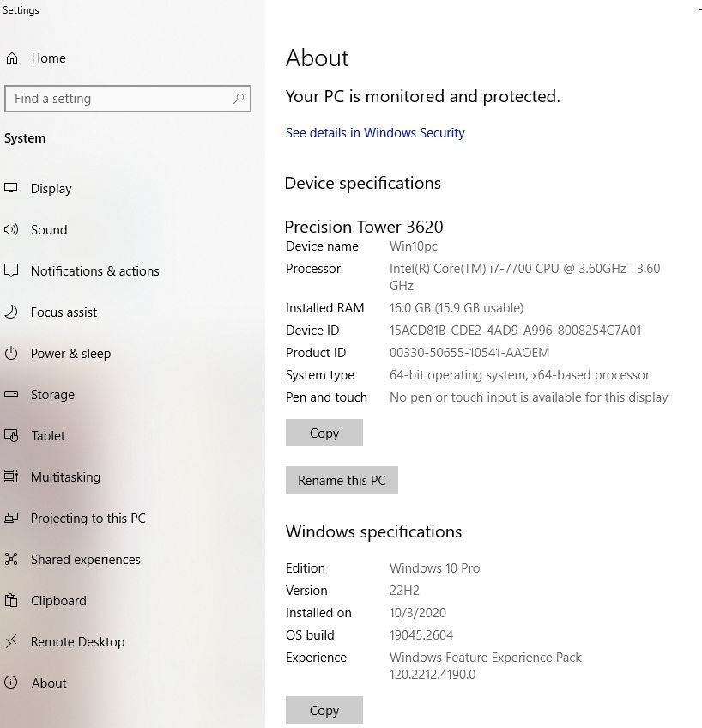The width and height of the screenshot is (702, 728).
Task: Click the Device specifications heading
Action: click(x=363, y=184)
